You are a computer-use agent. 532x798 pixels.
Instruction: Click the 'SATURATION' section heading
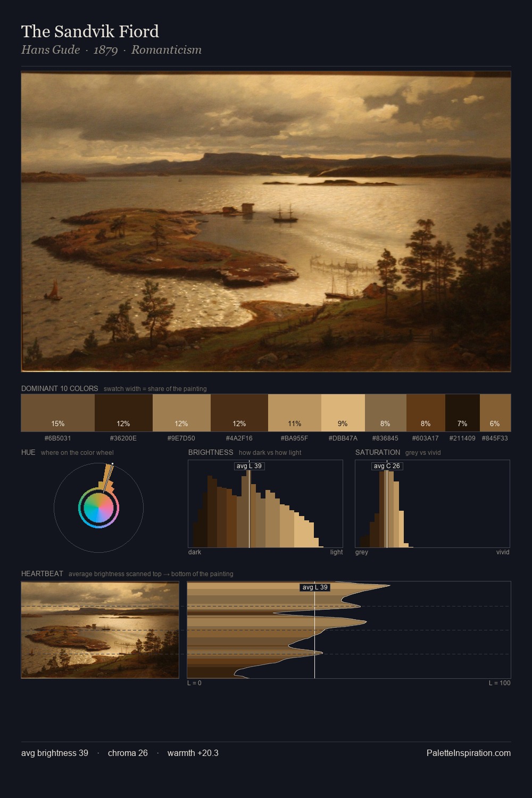378,452
